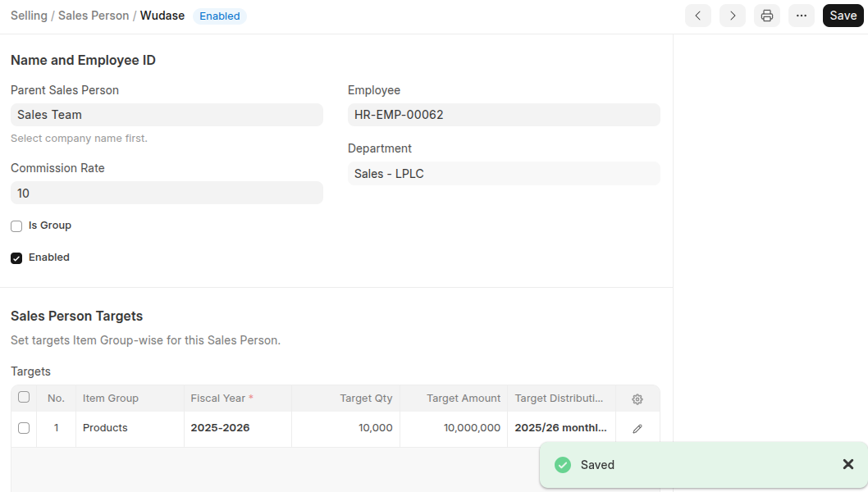Select all rows in Targets table
The height and width of the screenshot is (492, 868).
[24, 398]
